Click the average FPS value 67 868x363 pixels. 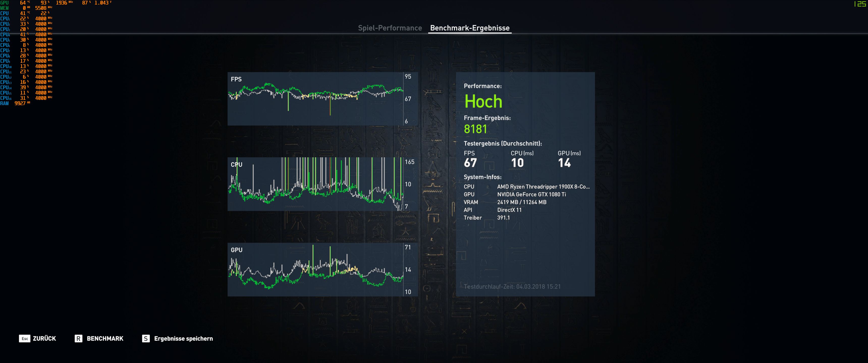[x=470, y=163]
